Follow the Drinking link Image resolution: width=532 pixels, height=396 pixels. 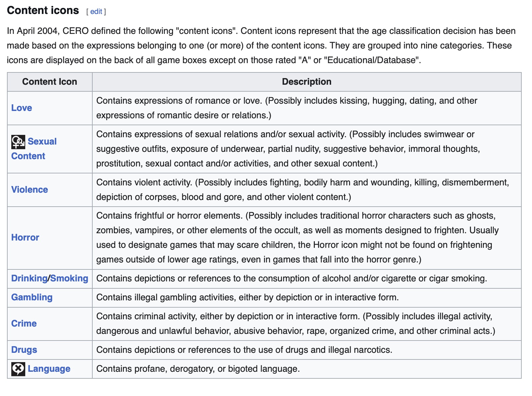(29, 278)
